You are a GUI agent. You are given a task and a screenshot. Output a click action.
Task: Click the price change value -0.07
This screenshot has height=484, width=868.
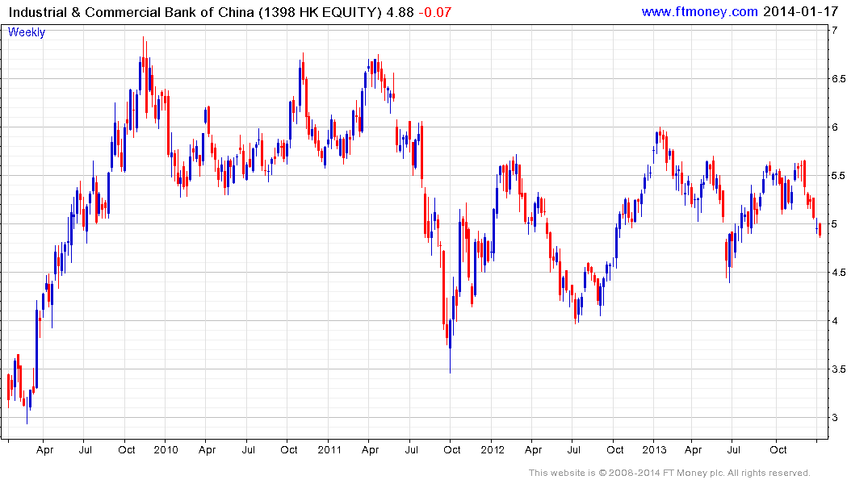pos(434,12)
